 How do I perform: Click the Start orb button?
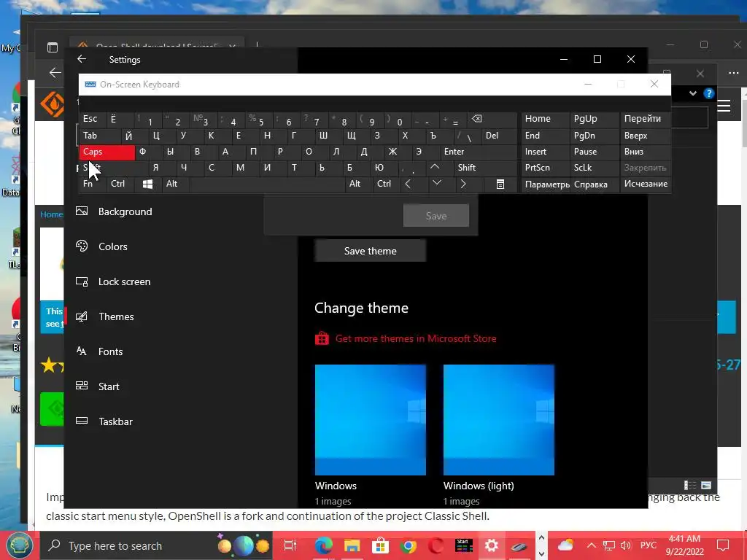pos(18,545)
